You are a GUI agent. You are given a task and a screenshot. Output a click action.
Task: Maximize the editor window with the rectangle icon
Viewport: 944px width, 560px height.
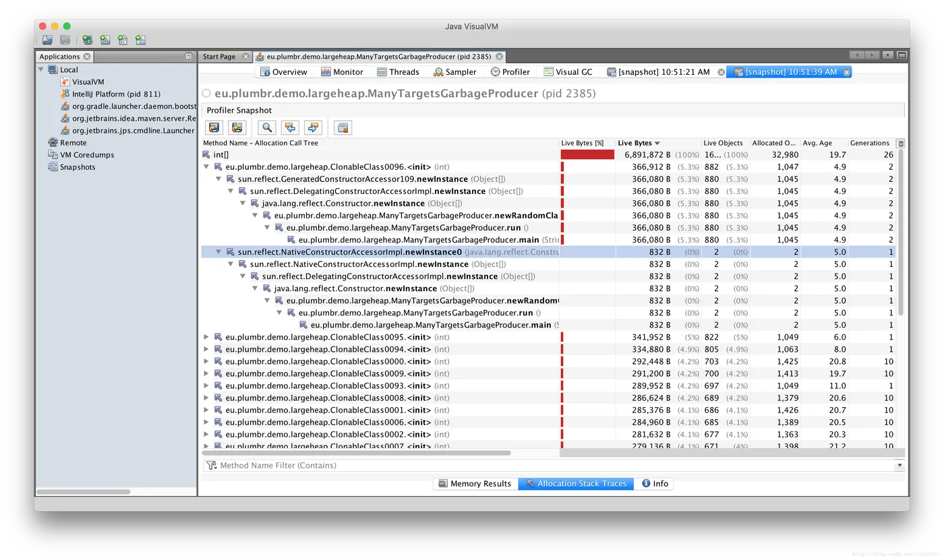(x=902, y=55)
